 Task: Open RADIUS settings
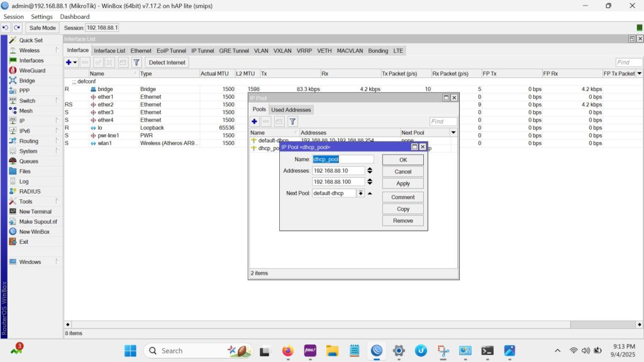pos(30,191)
